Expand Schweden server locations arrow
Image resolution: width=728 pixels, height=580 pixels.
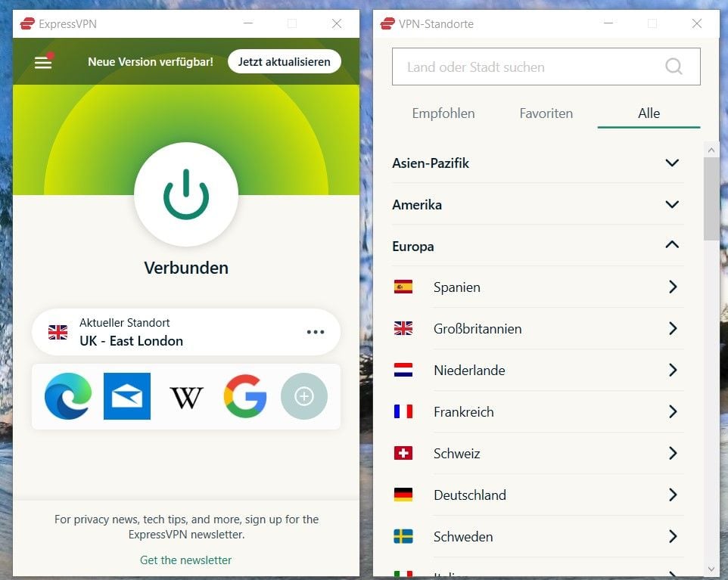point(673,536)
